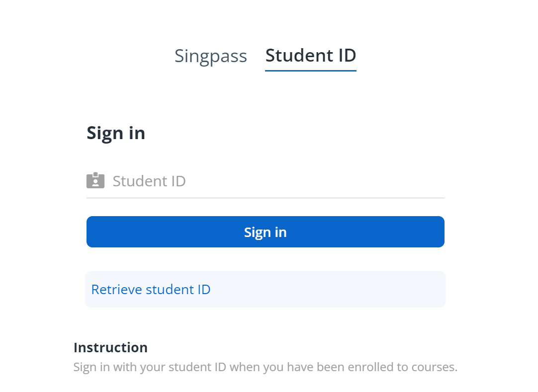This screenshot has width=538, height=392.
Task: Click the enrollment instruction sentence
Action: point(265,367)
